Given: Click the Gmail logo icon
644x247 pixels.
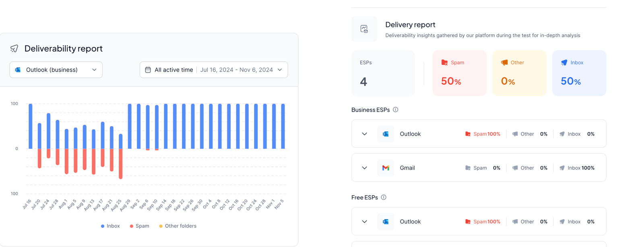Looking at the screenshot, I should point(386,168).
